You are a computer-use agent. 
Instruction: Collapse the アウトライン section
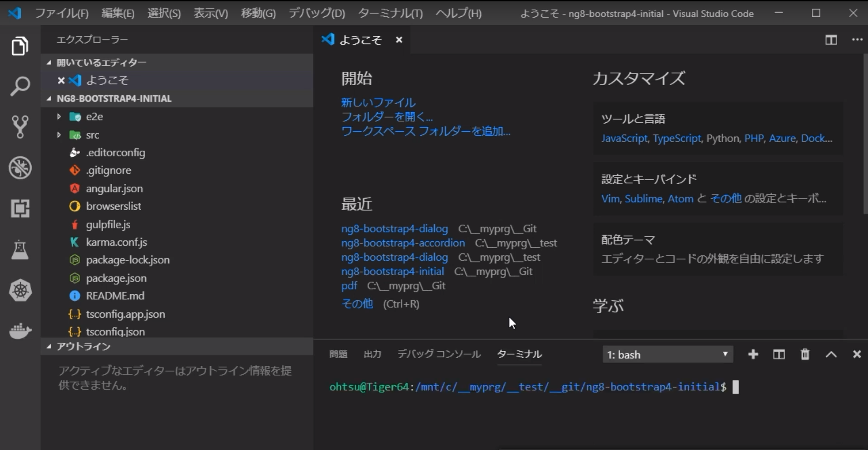click(176, 346)
